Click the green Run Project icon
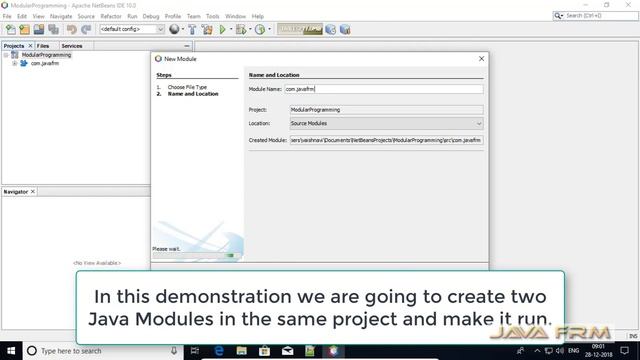The image size is (640, 360). pyautogui.click(x=222, y=29)
